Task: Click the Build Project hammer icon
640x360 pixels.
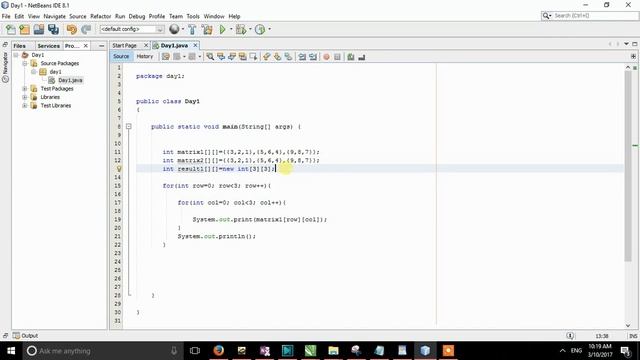Action: (x=192, y=29)
